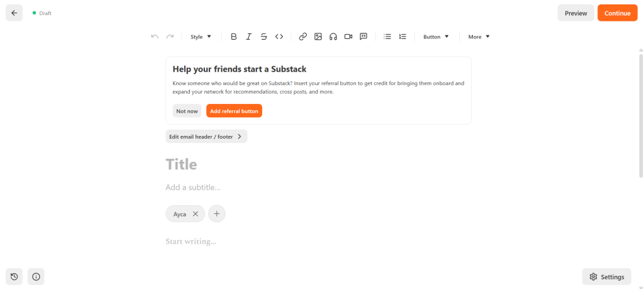
Task: Redo the last undone edit
Action: (x=170, y=37)
